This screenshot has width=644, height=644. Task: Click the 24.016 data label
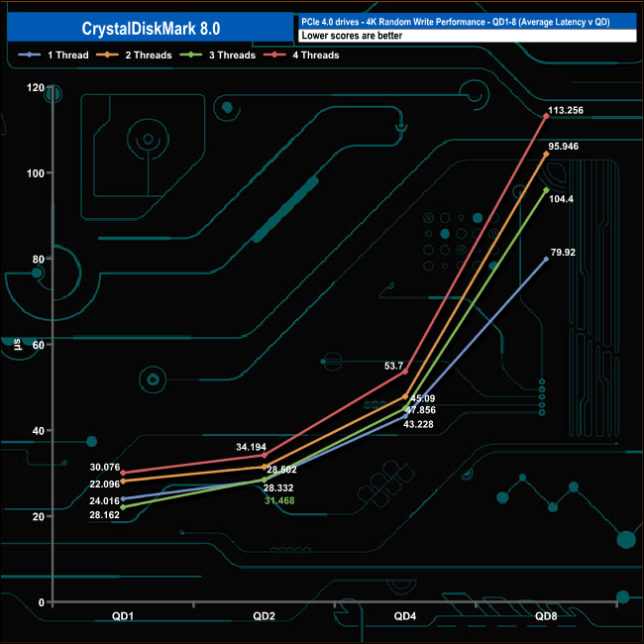click(x=104, y=500)
